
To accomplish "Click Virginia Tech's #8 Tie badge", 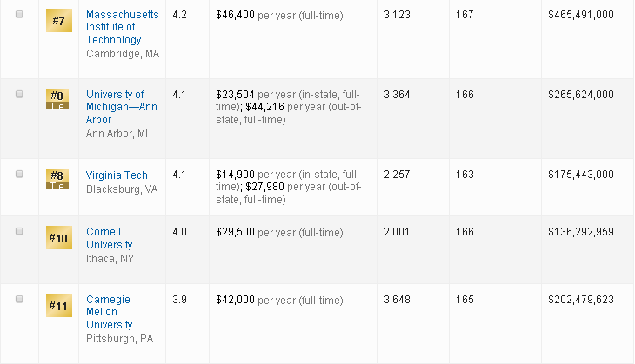I will (57, 179).
